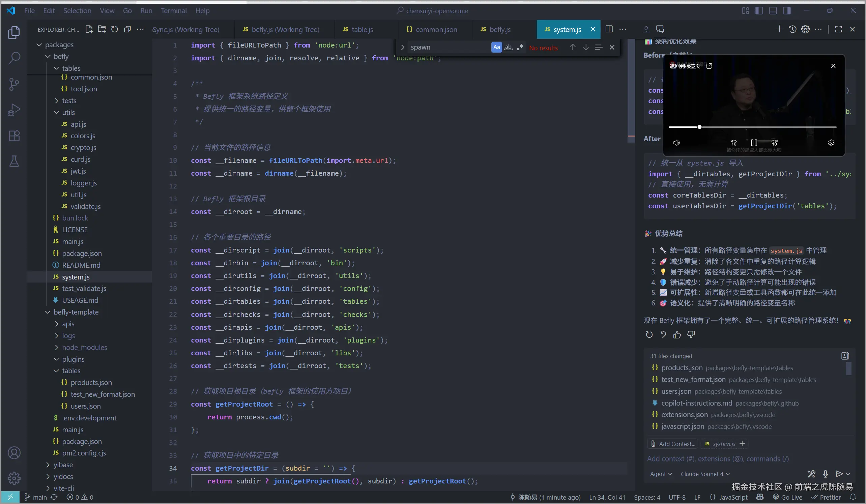Open the Terminal menu
This screenshot has width=866, height=504.
[174, 11]
